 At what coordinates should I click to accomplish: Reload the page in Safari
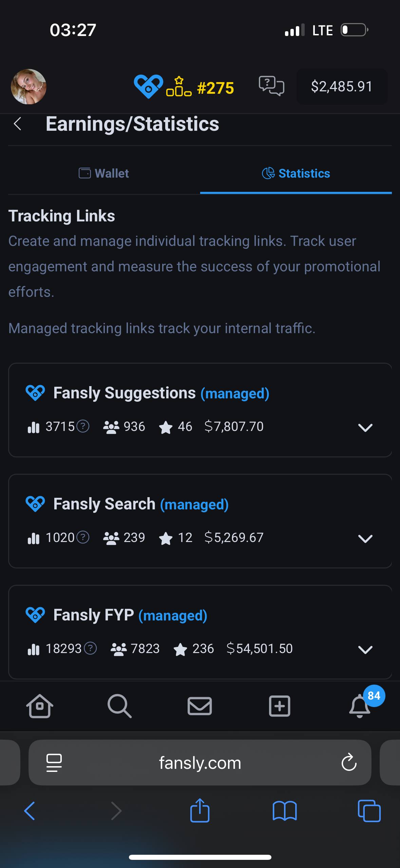coord(349,762)
